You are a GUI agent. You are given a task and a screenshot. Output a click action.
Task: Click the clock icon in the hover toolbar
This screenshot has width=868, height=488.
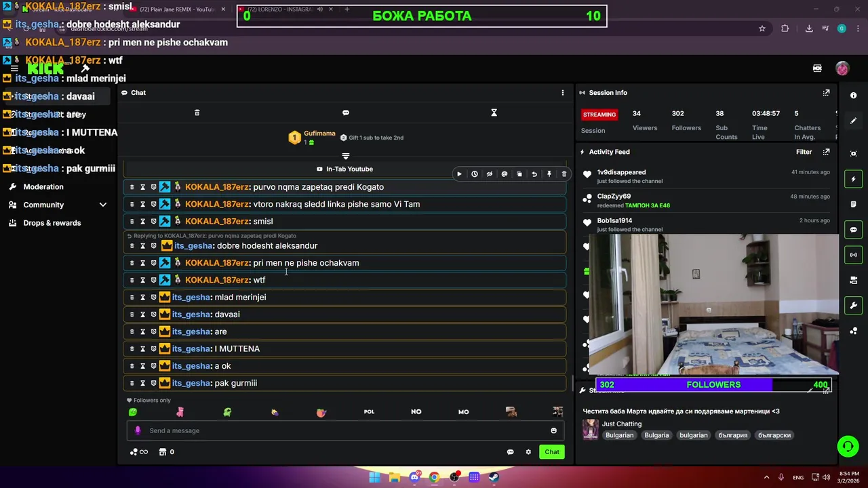pyautogui.click(x=475, y=174)
